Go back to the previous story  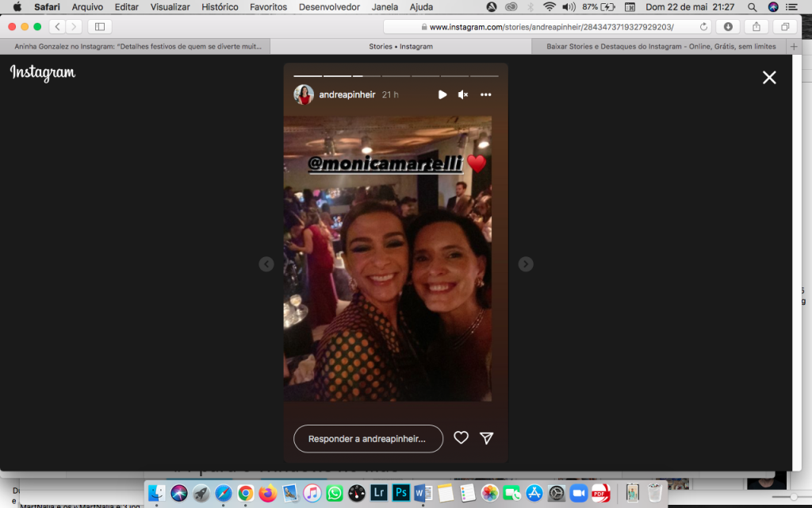266,264
